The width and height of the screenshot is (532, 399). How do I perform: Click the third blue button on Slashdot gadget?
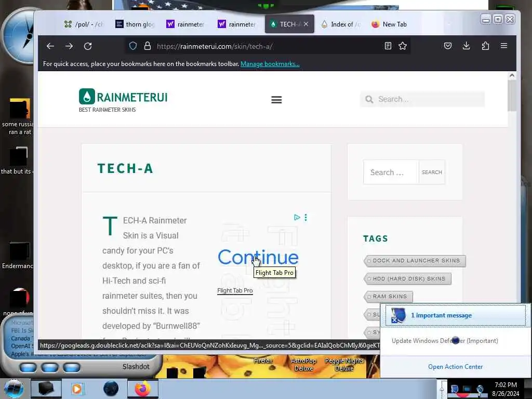tap(72, 367)
